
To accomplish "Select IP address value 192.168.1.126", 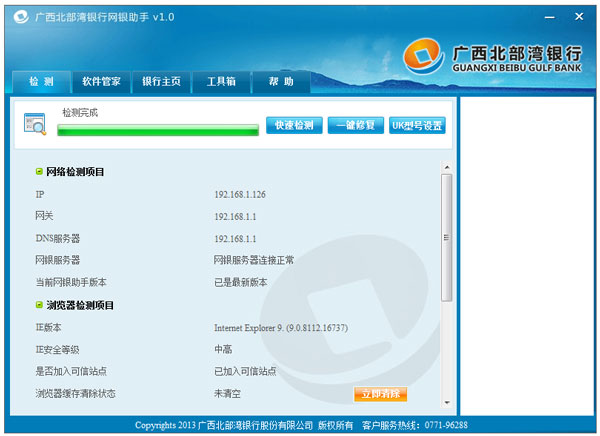I will pos(240,194).
